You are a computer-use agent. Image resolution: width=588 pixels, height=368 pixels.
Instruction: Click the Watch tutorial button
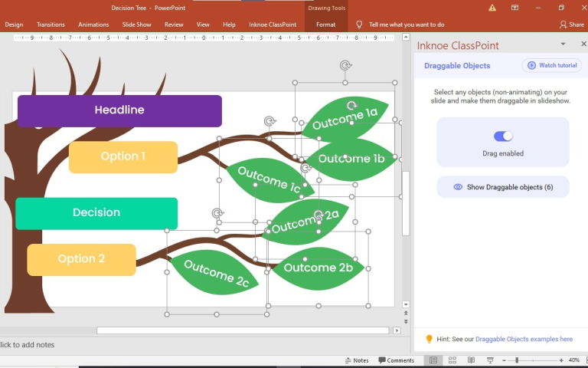pyautogui.click(x=552, y=66)
